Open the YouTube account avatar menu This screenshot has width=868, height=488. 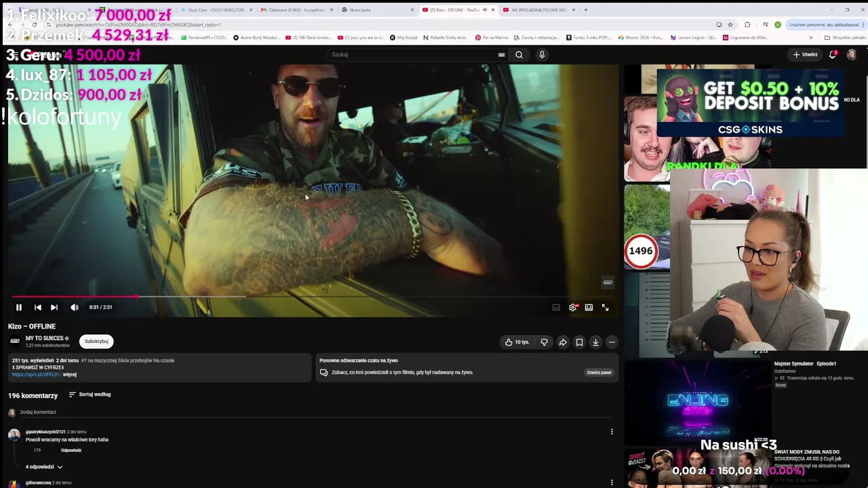tap(852, 55)
